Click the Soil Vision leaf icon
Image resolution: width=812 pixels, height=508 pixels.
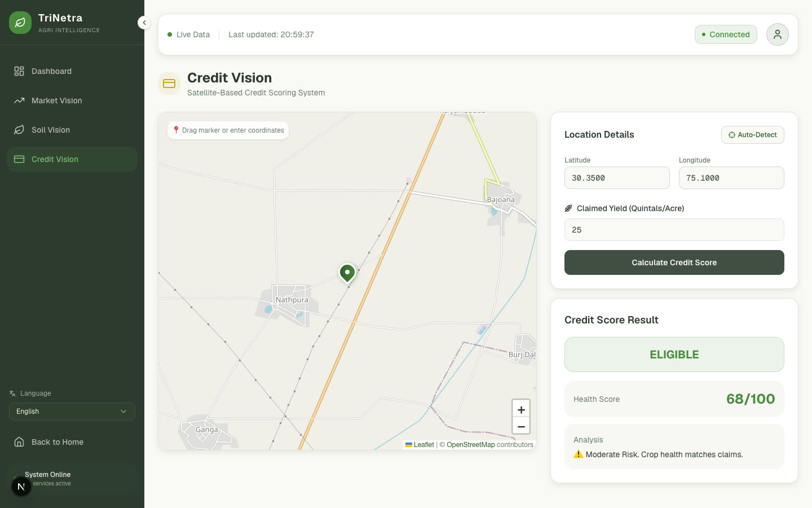click(x=19, y=130)
